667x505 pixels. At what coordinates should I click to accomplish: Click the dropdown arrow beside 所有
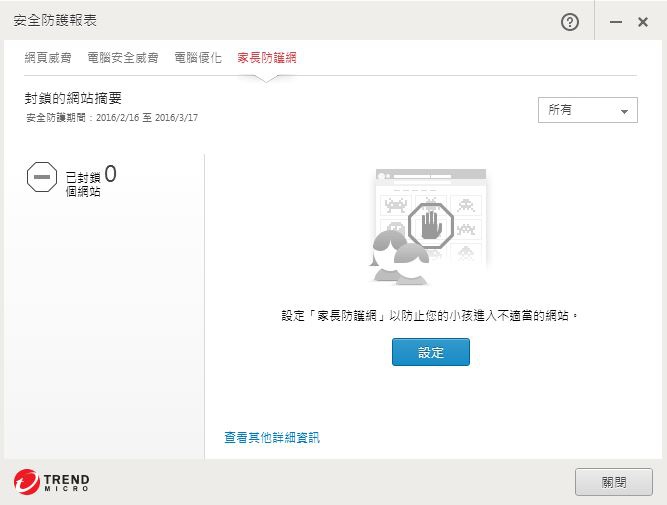624,111
